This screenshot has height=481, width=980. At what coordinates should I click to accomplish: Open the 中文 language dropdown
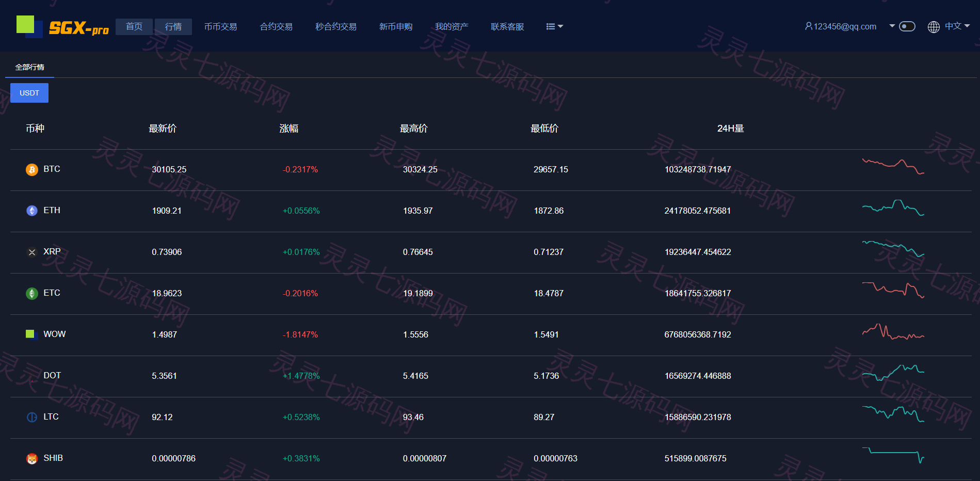tap(957, 26)
